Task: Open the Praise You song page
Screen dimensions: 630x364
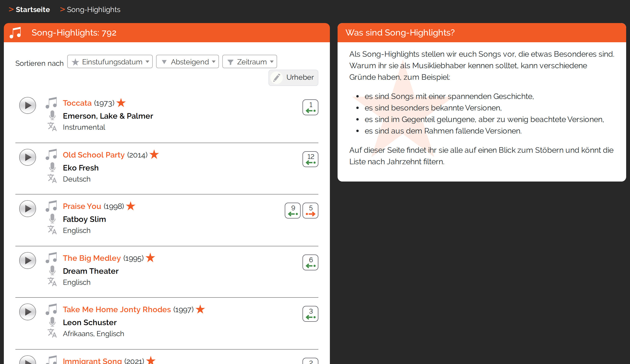Action: 82,206
